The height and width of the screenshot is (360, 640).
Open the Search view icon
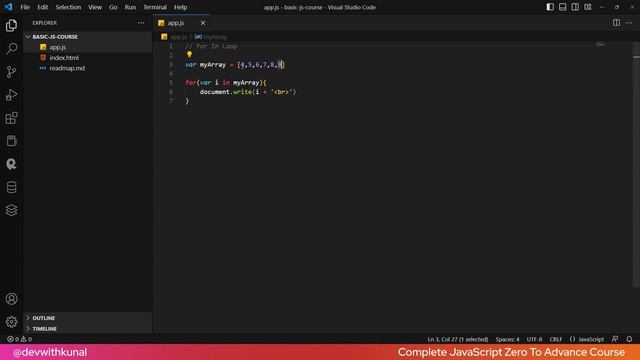pyautogui.click(x=11, y=49)
